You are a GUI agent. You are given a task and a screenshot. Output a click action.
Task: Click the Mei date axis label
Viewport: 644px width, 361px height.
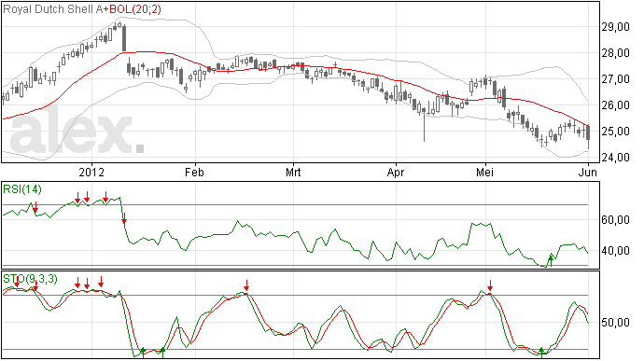[x=485, y=172]
